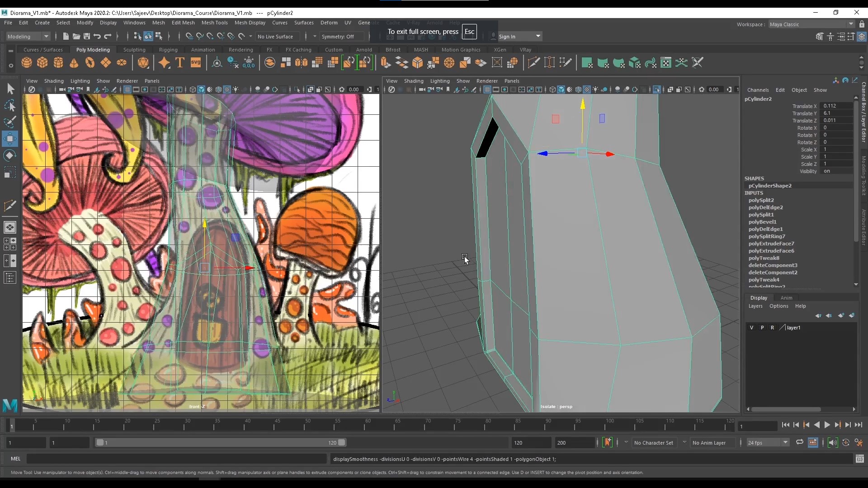The image size is (868, 488).
Task: Open the Type text tool from the shelf
Action: pos(180,62)
